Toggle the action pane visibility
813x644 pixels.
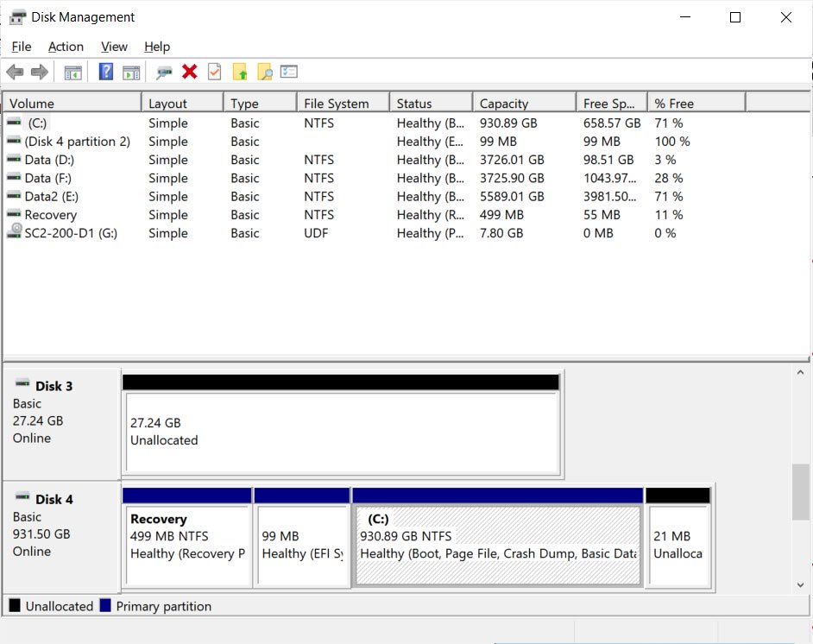pos(131,71)
